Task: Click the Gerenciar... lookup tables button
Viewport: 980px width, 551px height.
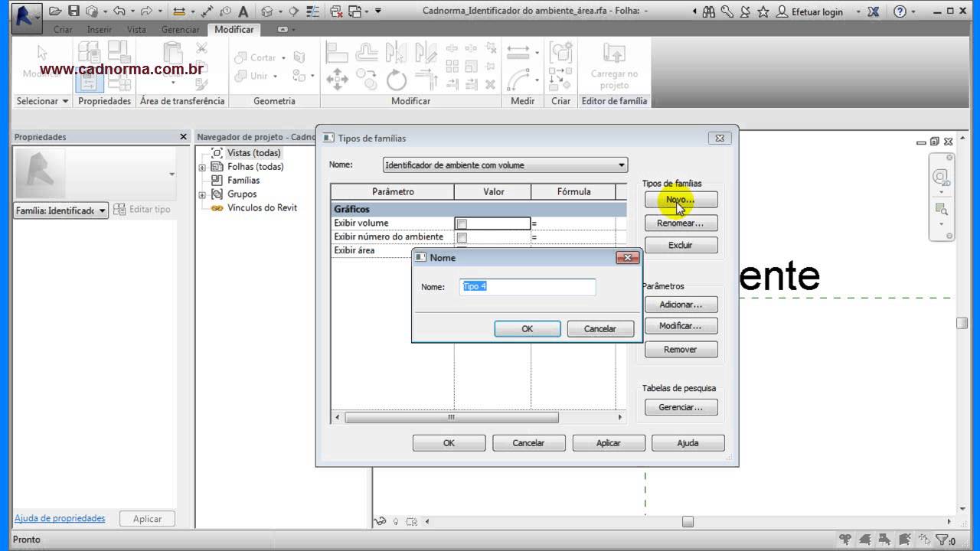Action: (681, 407)
